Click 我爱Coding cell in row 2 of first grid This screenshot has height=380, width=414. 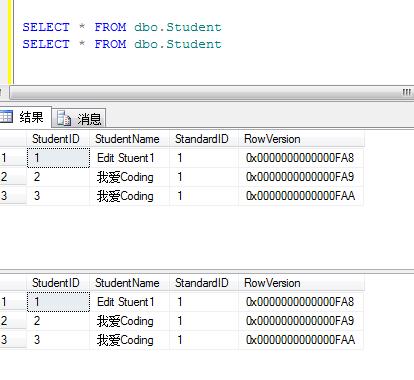coord(130,177)
